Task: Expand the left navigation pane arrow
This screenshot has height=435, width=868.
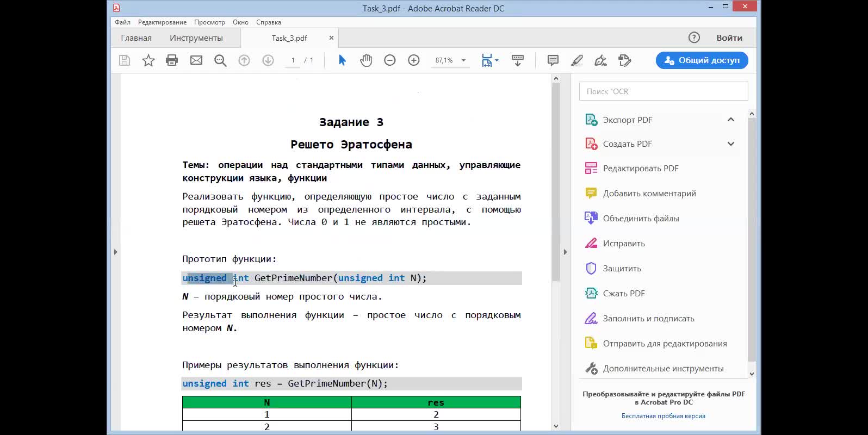Action: pos(115,252)
